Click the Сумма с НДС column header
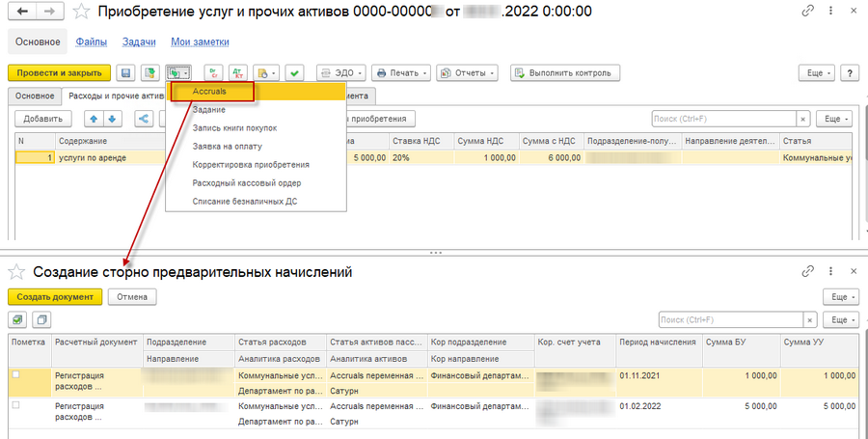 552,141
